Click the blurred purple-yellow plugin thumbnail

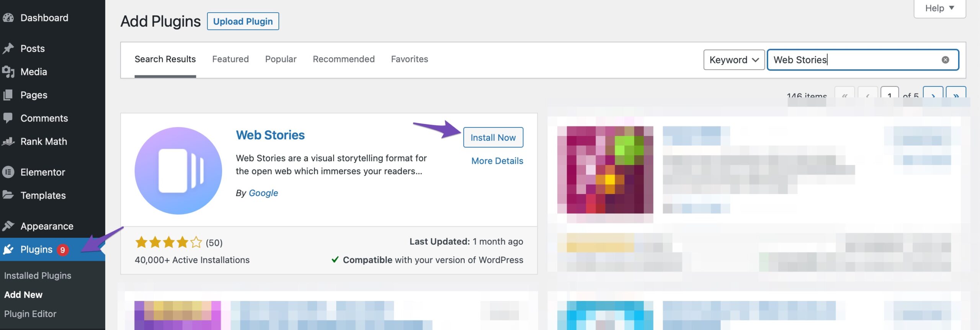pos(178,315)
